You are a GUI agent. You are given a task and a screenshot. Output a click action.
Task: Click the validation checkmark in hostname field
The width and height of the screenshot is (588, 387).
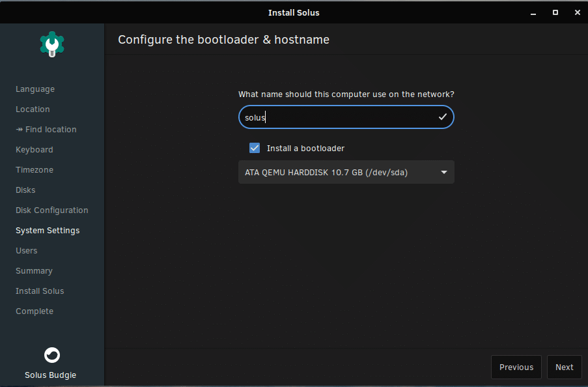tap(443, 117)
